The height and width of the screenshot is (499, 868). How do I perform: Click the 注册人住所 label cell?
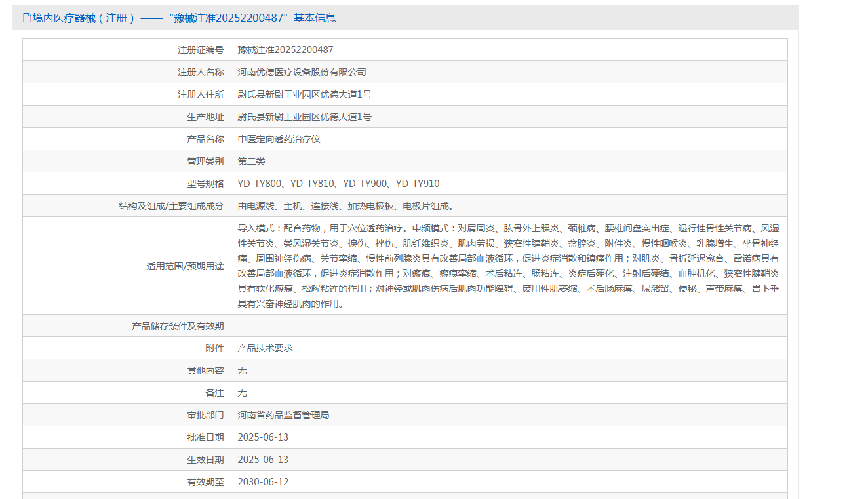pos(127,94)
